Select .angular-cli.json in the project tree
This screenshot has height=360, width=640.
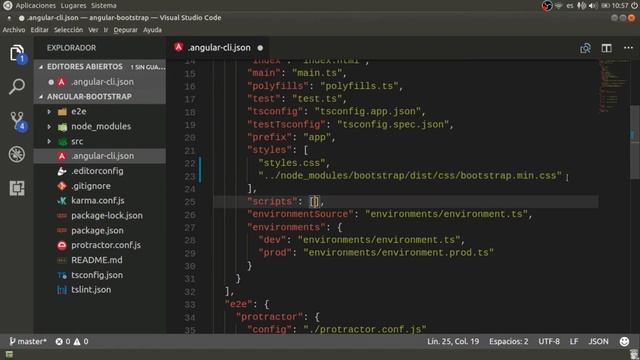(x=100, y=156)
